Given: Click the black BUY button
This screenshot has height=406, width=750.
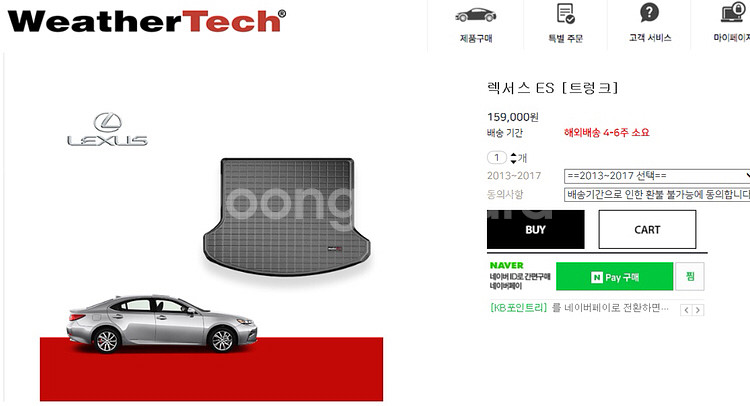Looking at the screenshot, I should 535,230.
